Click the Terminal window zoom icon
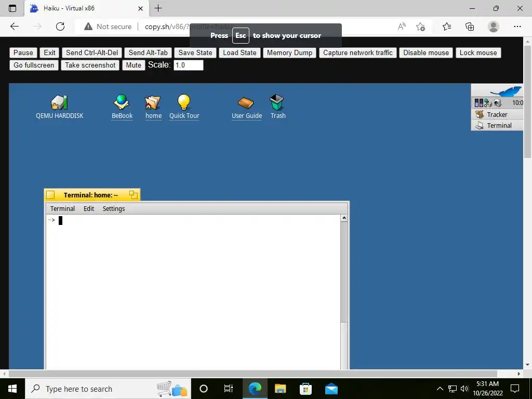This screenshot has height=399, width=532. (134, 195)
